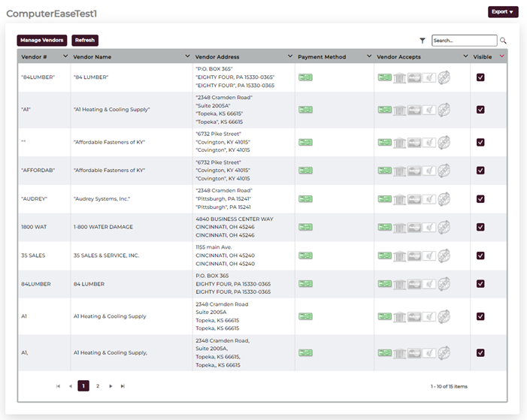
Task: Open the Vendor Address column menu chevron
Action: pos(290,56)
